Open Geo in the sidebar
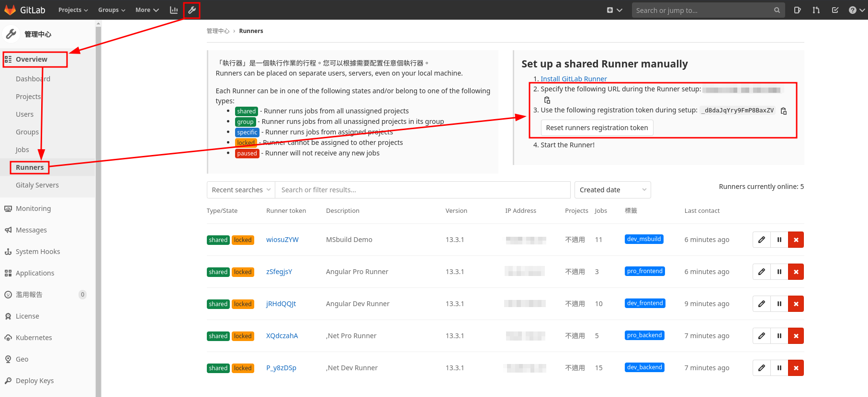 click(22, 359)
